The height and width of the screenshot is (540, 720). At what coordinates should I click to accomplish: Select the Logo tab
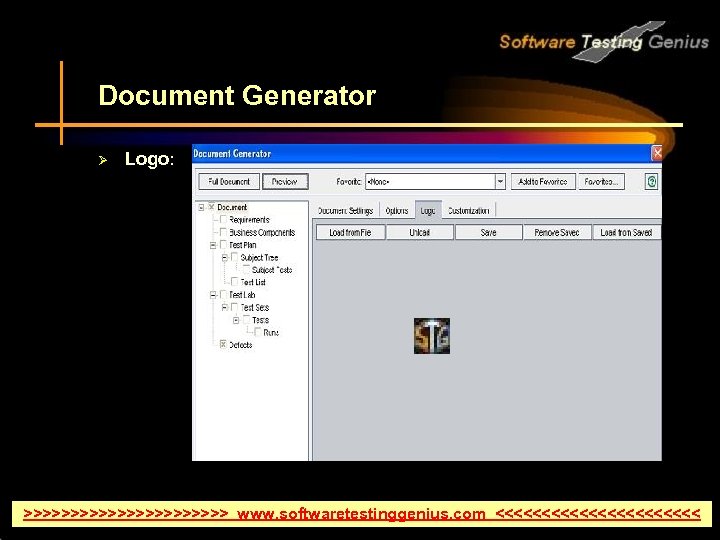tap(428, 210)
